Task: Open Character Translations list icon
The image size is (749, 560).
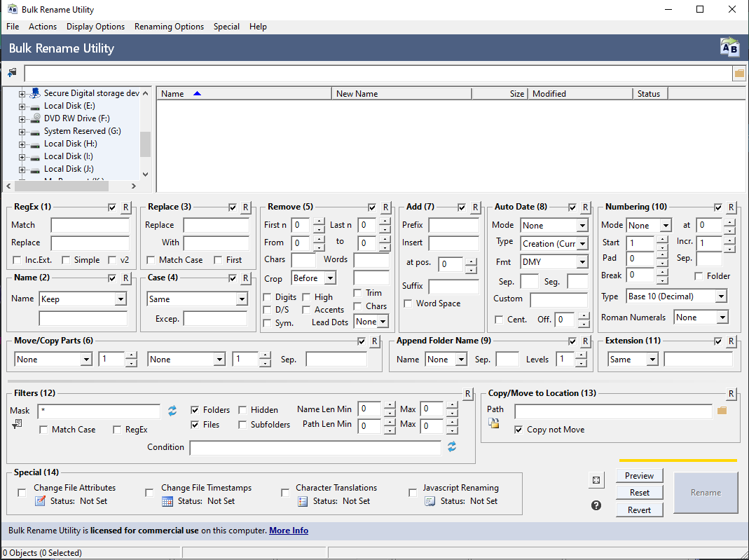Action: (x=303, y=501)
